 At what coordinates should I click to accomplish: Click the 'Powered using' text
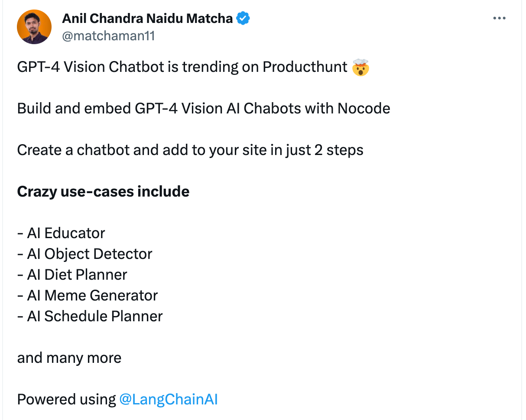[66, 399]
